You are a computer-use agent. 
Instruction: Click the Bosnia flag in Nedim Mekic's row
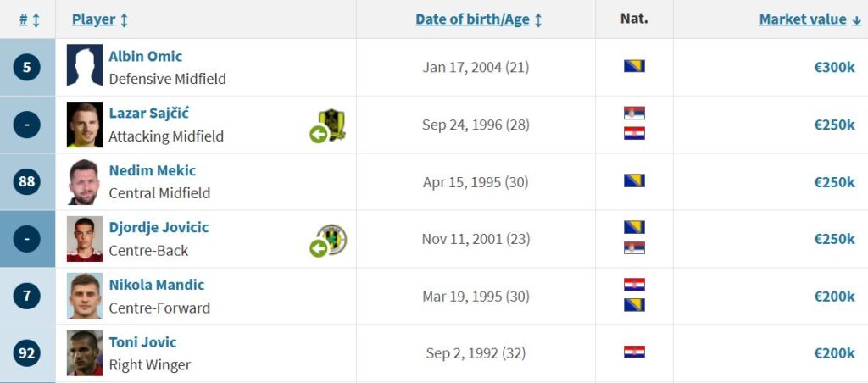pyautogui.click(x=634, y=180)
